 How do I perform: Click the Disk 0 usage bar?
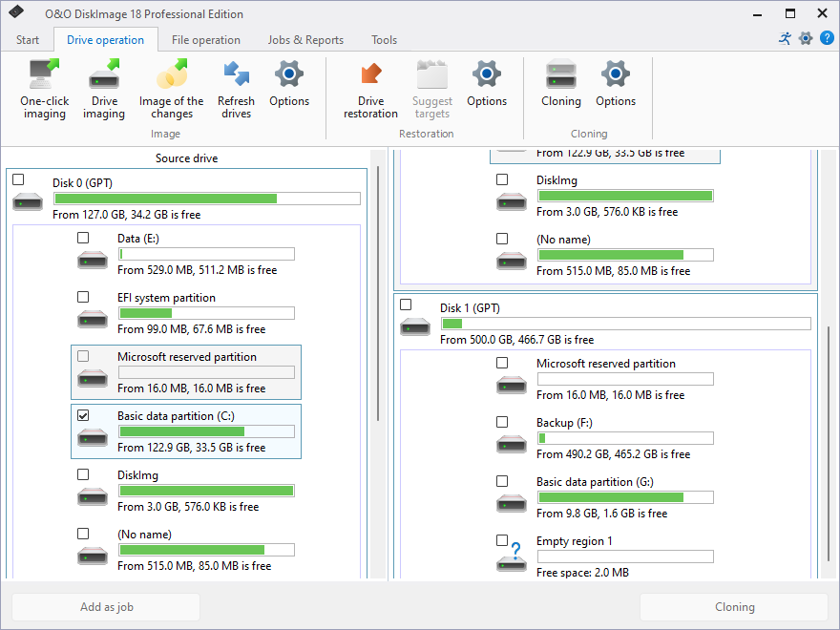(x=207, y=199)
